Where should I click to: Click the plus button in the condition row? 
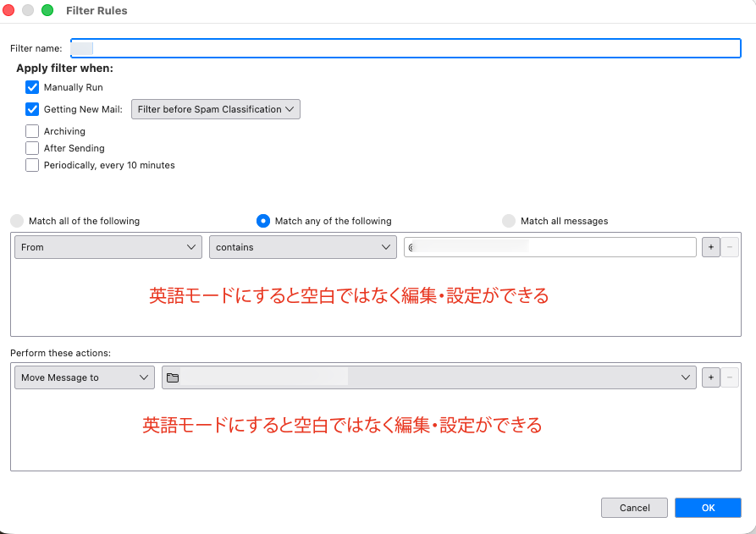point(711,247)
